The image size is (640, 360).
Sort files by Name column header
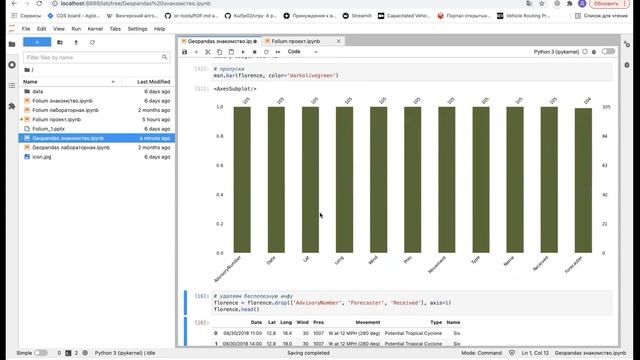coord(69,82)
